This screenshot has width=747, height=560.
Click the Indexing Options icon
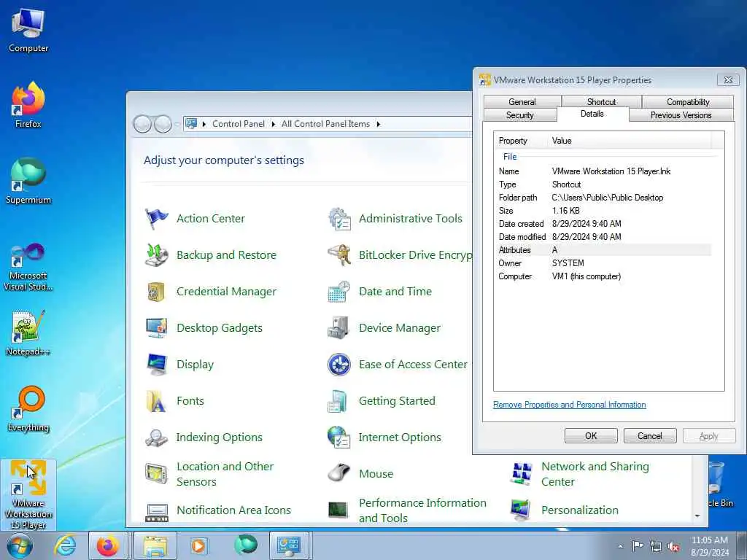(x=156, y=437)
